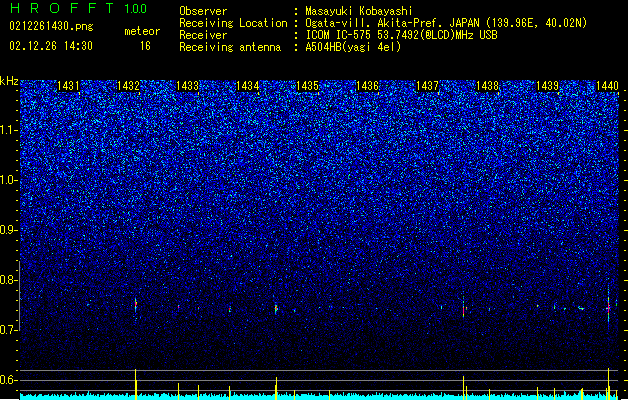Click the kHz frequency axis label
This screenshot has height=400, width=629.
[9, 81]
